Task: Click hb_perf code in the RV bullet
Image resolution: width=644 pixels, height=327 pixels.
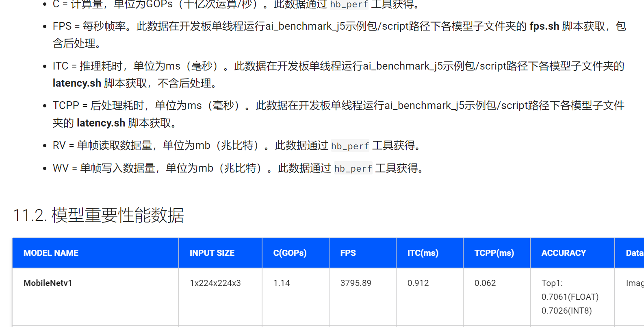Action: [350, 146]
